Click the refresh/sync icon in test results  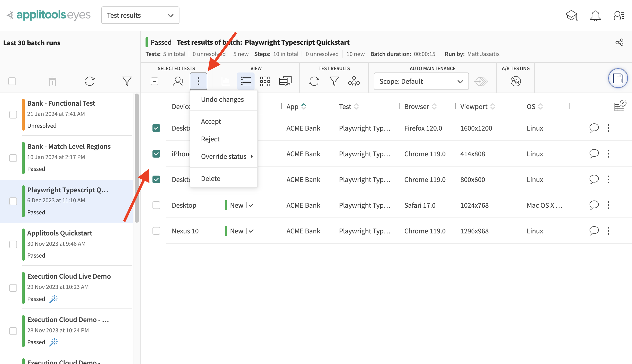click(x=314, y=81)
